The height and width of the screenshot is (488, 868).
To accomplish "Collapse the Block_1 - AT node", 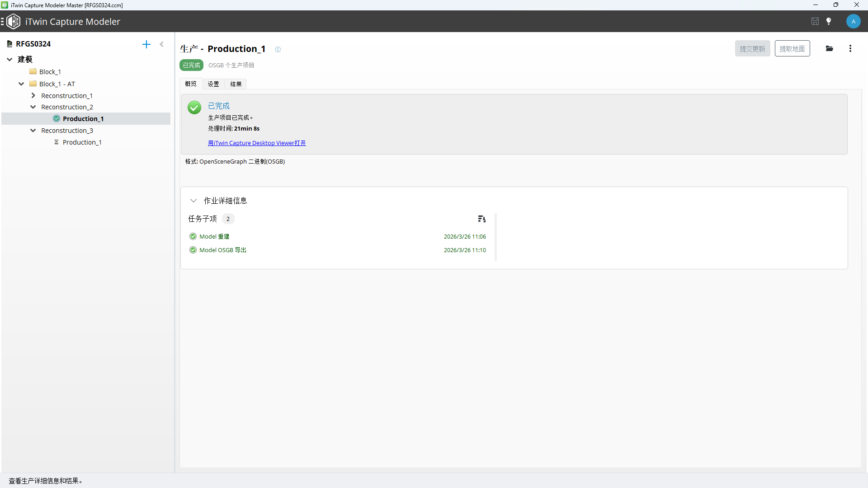I will coord(21,84).
